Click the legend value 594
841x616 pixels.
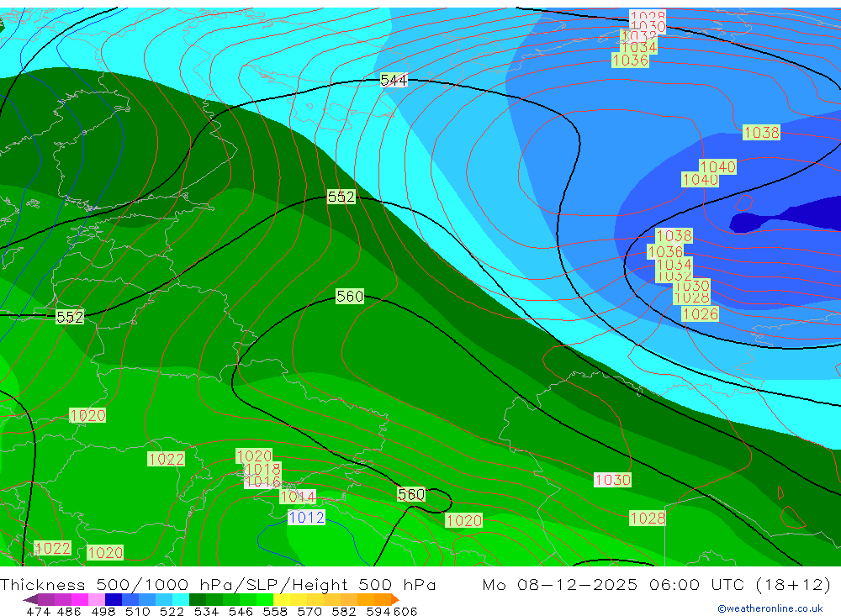click(x=378, y=611)
